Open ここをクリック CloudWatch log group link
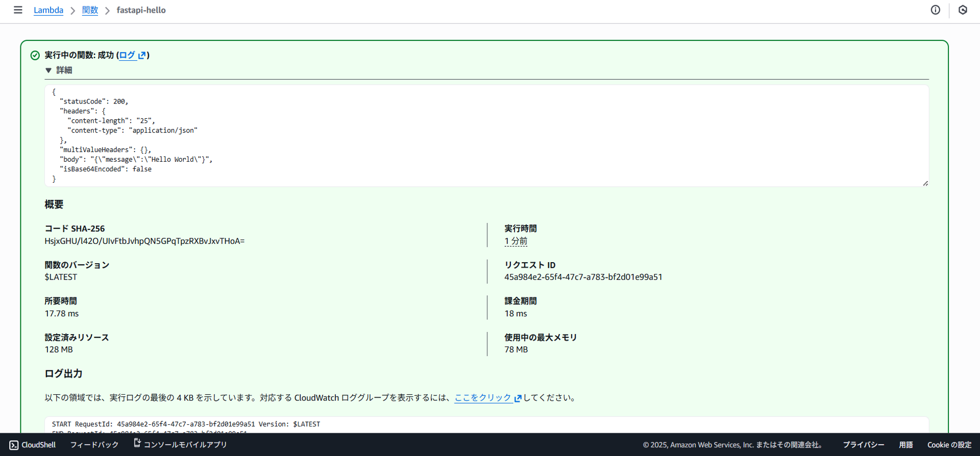Screen dimensions: 980x456 pos(483,397)
